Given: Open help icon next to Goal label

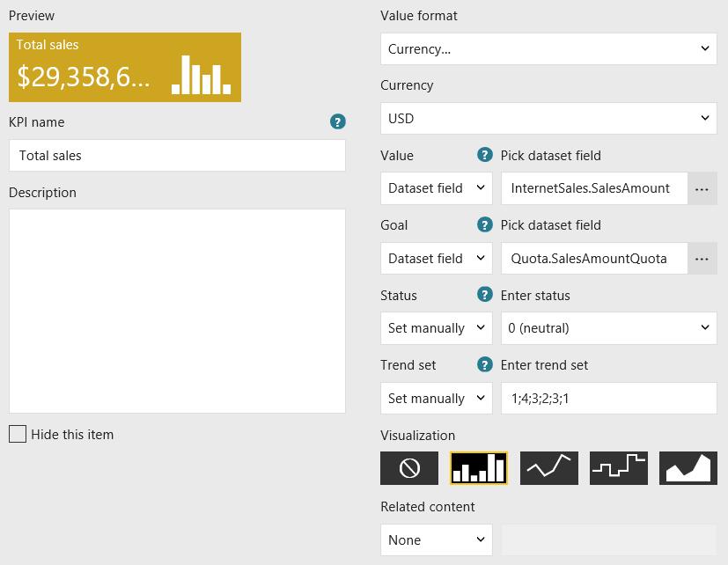Looking at the screenshot, I should coord(485,224).
